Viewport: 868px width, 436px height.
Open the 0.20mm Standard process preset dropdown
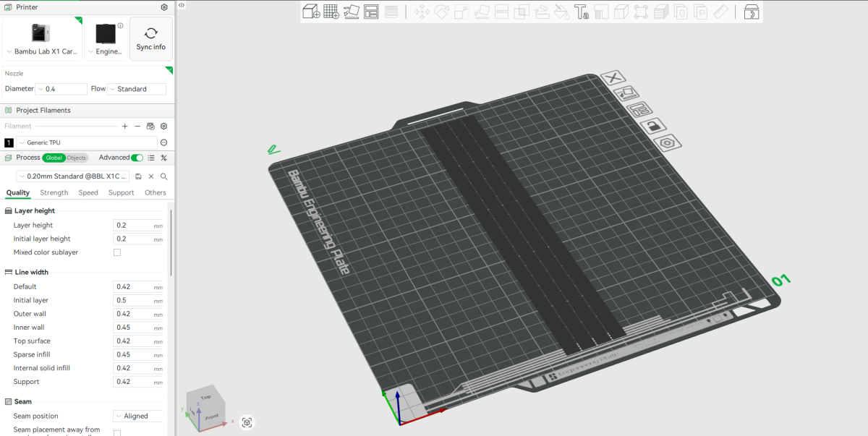(x=73, y=176)
